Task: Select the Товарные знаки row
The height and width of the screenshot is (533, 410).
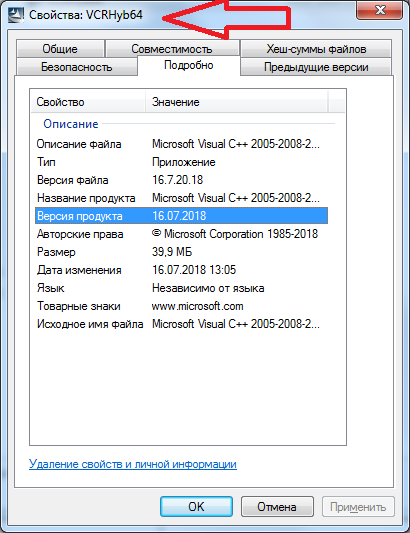Action: pos(182,306)
